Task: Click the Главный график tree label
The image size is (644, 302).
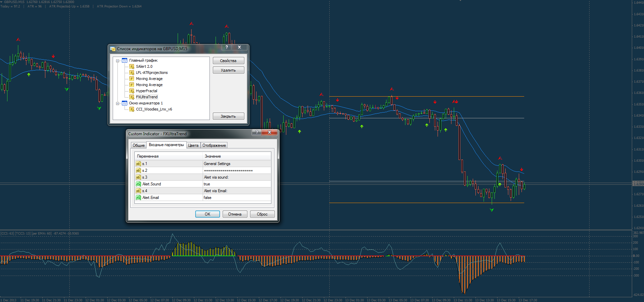Action: click(143, 60)
